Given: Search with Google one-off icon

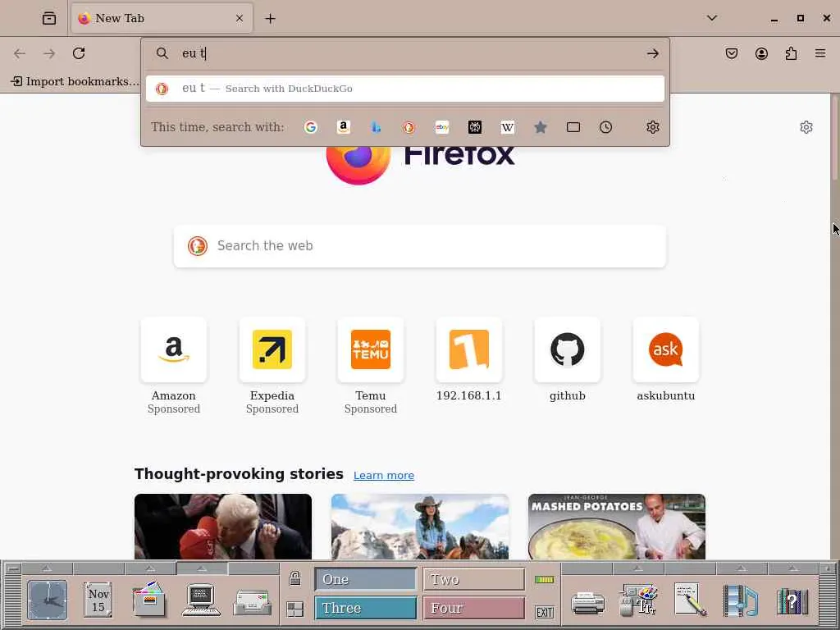Looking at the screenshot, I should point(311,127).
